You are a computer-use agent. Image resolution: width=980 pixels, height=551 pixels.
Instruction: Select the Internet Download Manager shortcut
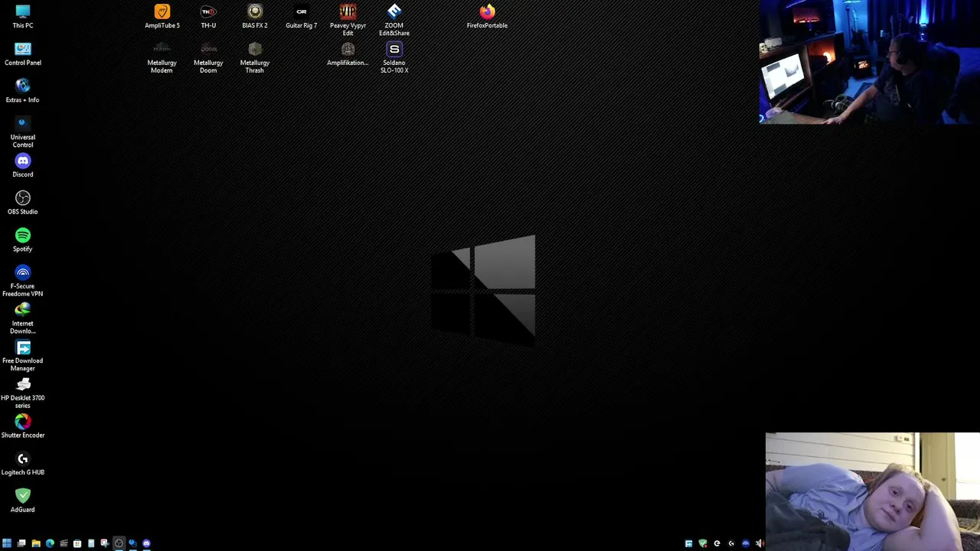(x=23, y=318)
